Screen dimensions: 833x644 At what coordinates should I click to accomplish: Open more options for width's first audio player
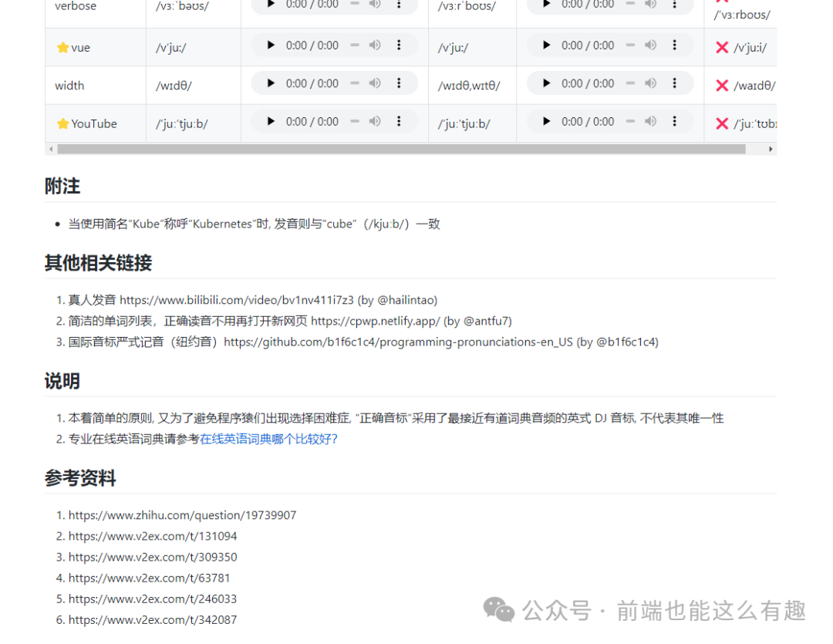point(399,83)
